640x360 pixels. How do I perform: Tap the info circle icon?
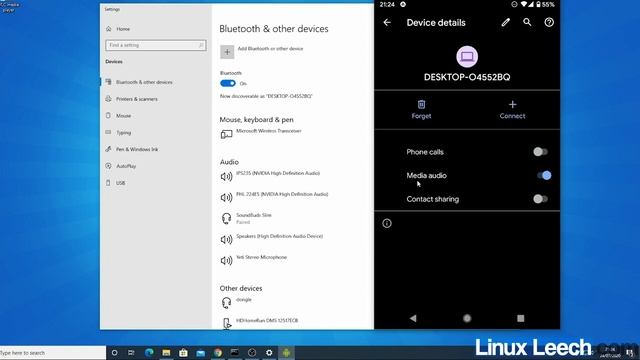pyautogui.click(x=387, y=223)
